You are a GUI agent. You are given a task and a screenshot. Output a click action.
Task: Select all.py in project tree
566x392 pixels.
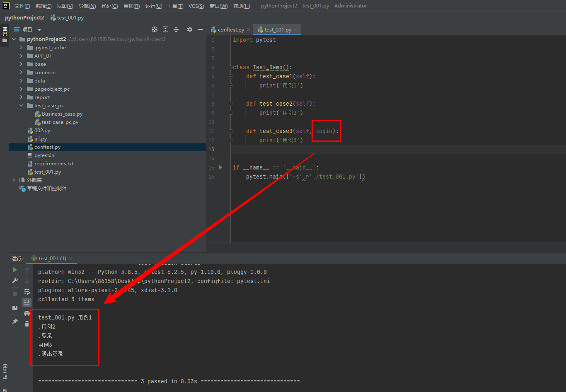[41, 139]
